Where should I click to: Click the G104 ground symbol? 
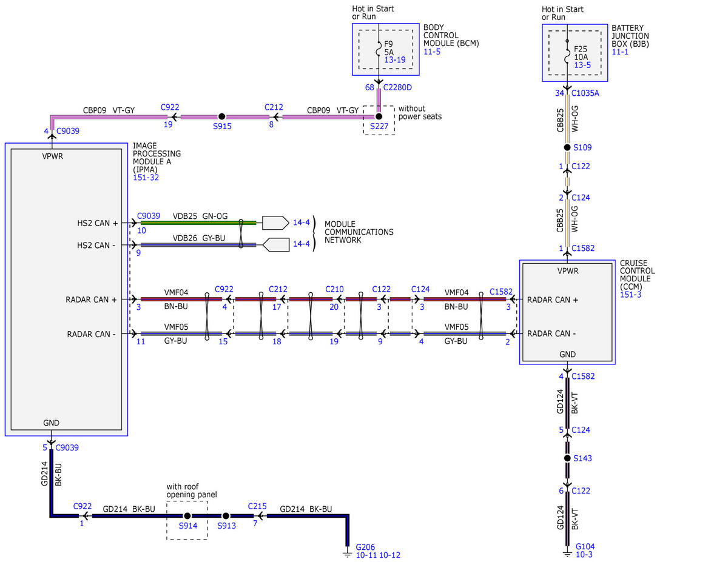point(567,553)
